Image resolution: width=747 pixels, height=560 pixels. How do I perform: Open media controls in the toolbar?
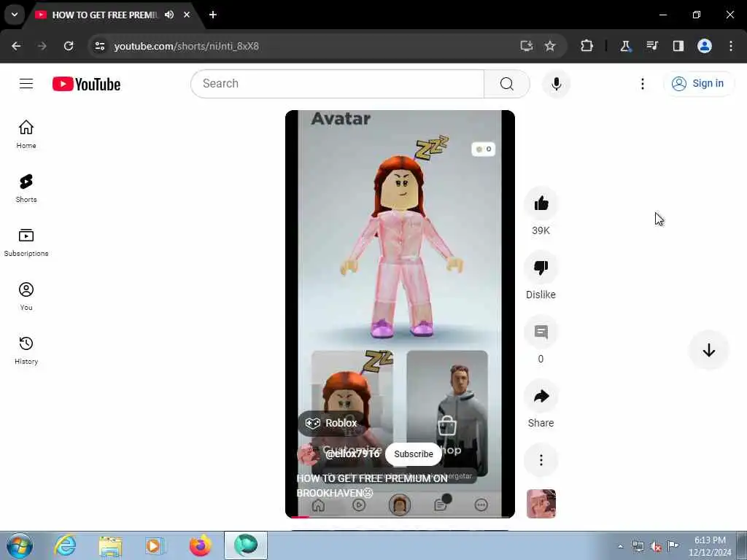click(x=651, y=46)
